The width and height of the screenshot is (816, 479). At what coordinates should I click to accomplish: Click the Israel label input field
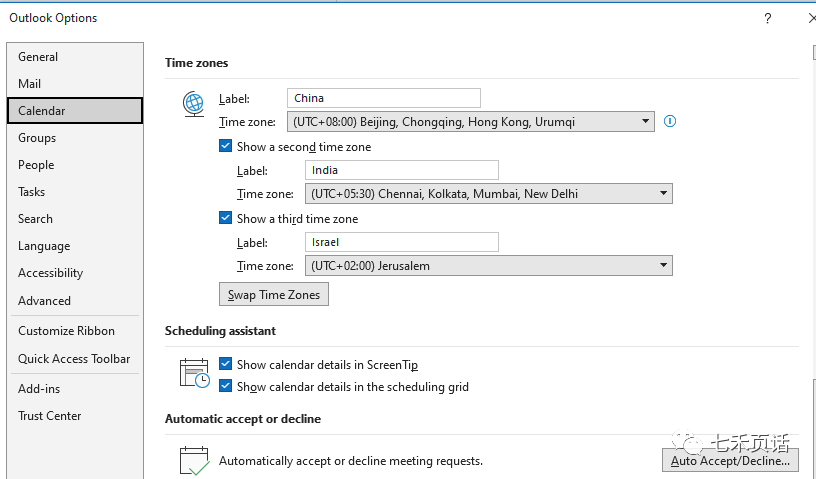[402, 242]
